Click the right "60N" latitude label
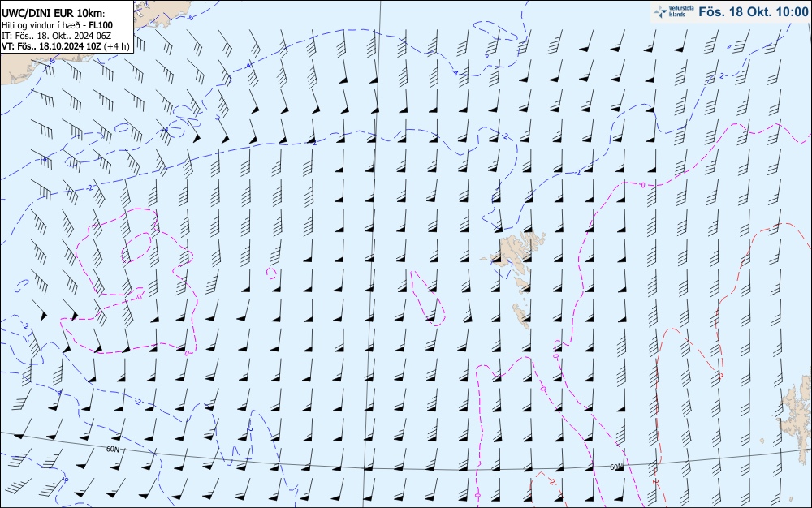 [x=616, y=467]
